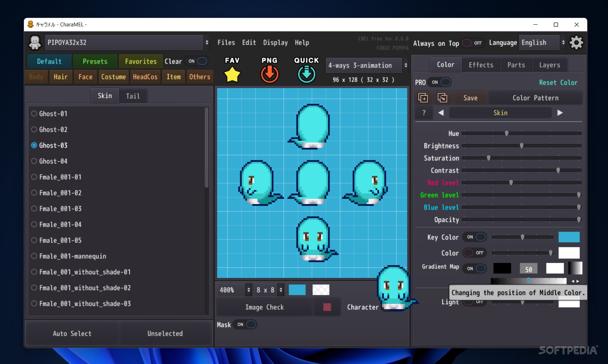The image size is (608, 364).
Task: Click the Unselected button
Action: click(x=165, y=333)
